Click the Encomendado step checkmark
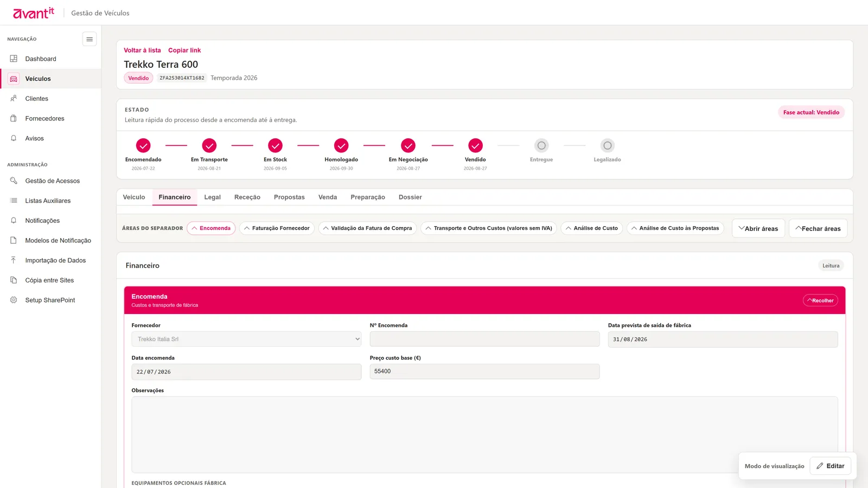 [x=143, y=145]
